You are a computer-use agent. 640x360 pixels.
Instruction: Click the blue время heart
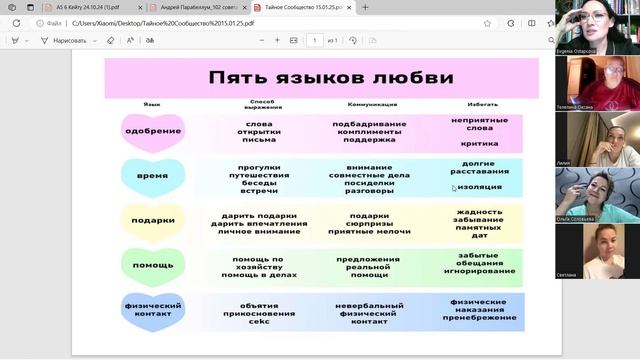(153, 178)
